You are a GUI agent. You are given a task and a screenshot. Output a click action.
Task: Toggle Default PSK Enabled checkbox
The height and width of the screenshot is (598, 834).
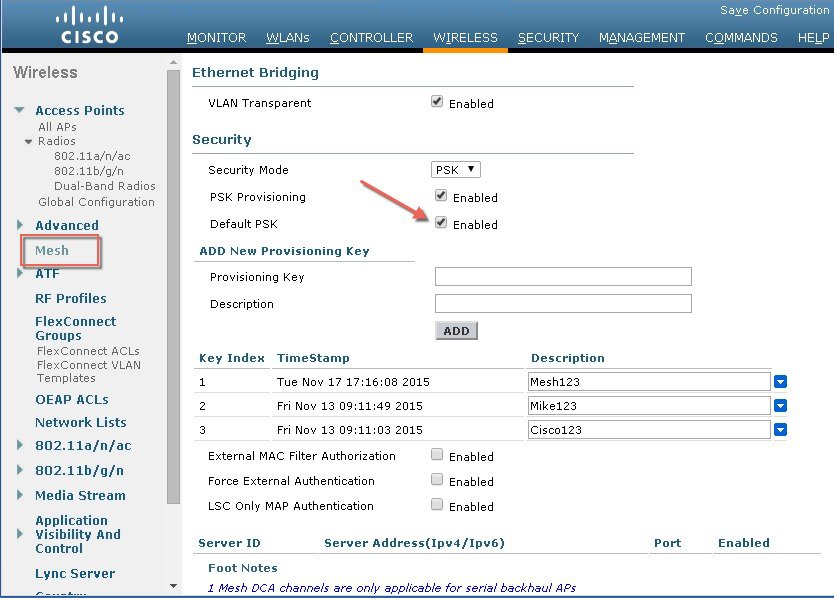tap(440, 222)
